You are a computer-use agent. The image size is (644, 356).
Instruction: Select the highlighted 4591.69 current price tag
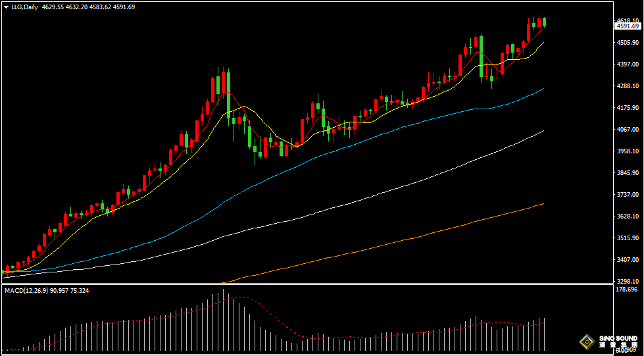pos(627,26)
